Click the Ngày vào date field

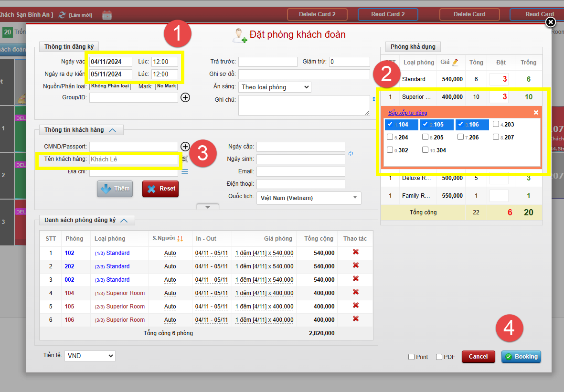pyautogui.click(x=111, y=62)
